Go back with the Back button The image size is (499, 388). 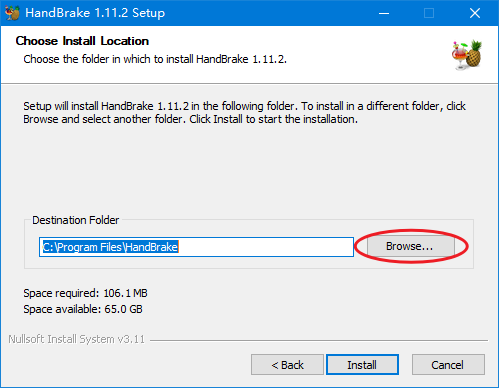(x=287, y=365)
